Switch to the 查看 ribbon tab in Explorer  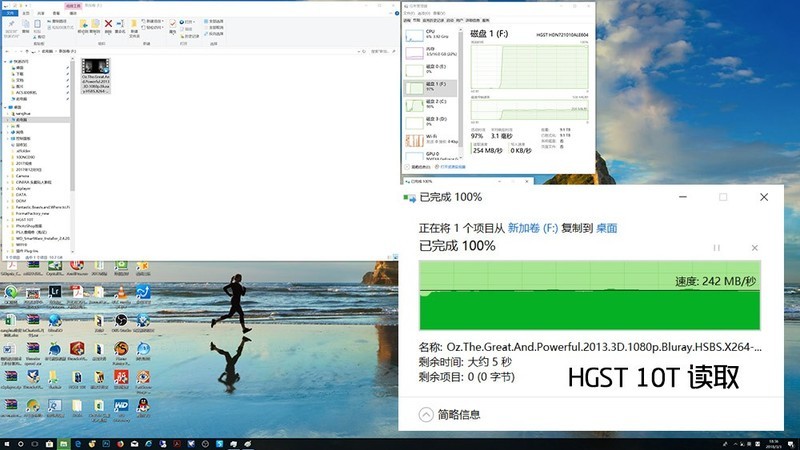coord(56,13)
